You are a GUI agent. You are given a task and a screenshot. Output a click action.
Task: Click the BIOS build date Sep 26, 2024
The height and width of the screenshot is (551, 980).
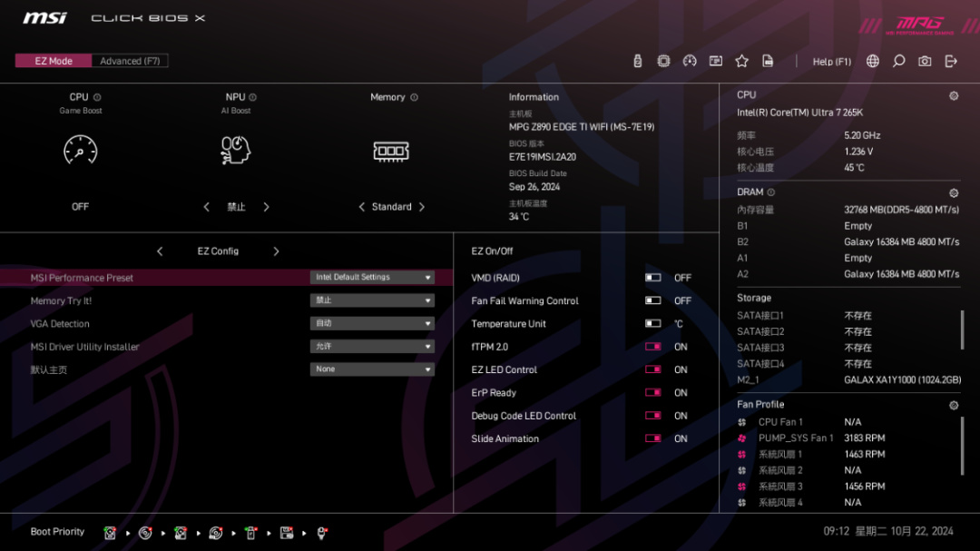pos(534,187)
